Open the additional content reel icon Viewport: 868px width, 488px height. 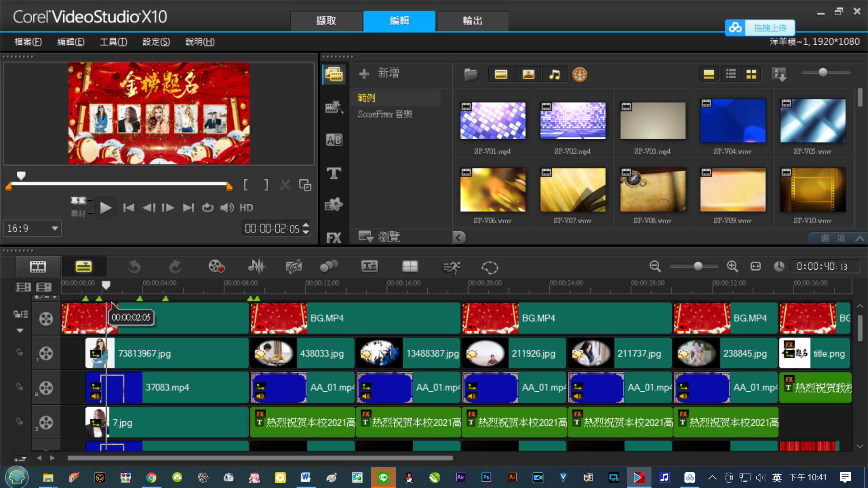(x=580, y=74)
